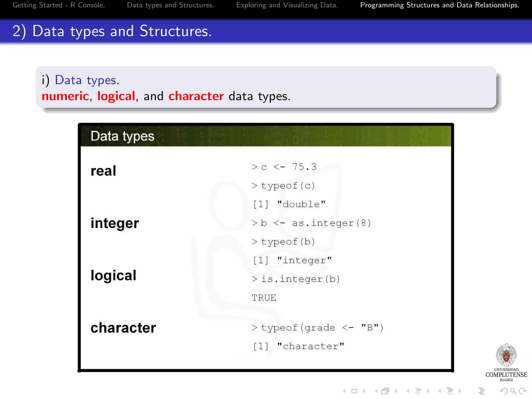
Task: Jump to previous subsection arrow
Action: coord(408,391)
